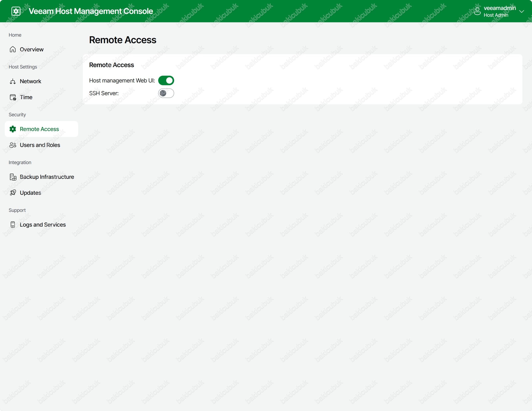
Task: Click the veeamadmin user avatar icon
Action: (x=477, y=11)
